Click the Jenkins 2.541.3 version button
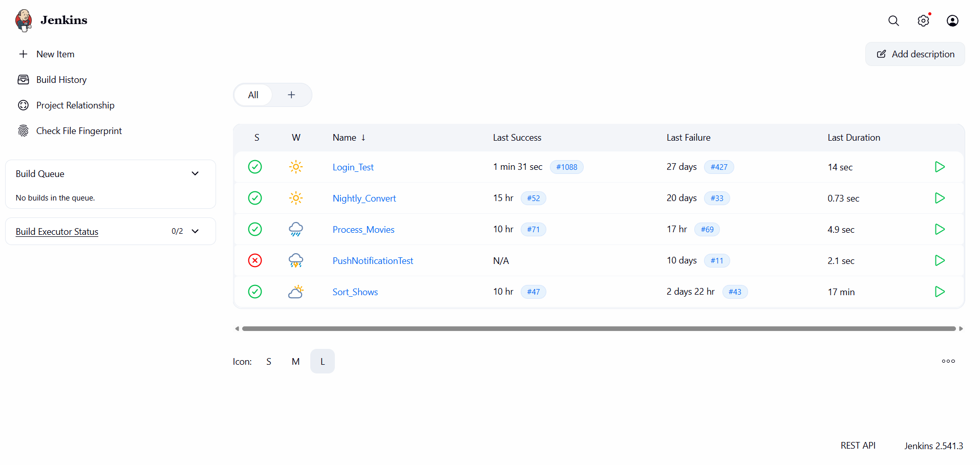980x465 pixels. pyautogui.click(x=933, y=446)
